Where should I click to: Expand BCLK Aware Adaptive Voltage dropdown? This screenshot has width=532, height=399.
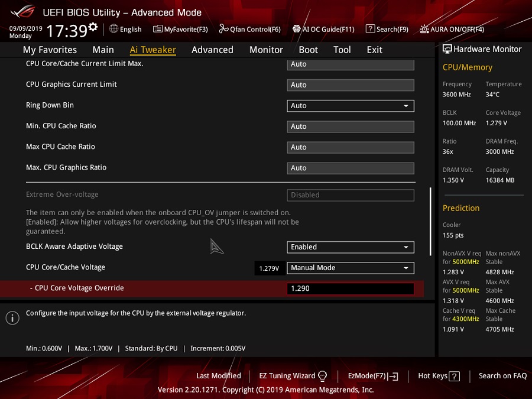click(x=351, y=247)
